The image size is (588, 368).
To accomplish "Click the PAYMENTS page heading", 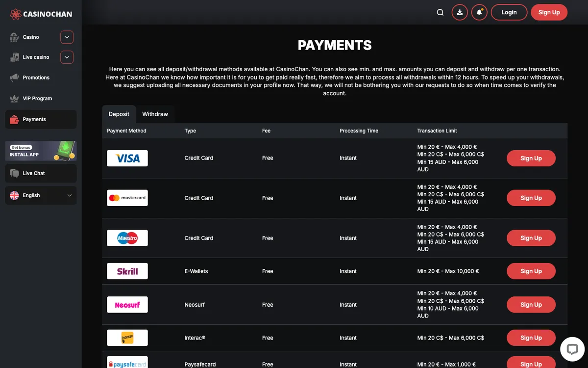I will coord(335,45).
